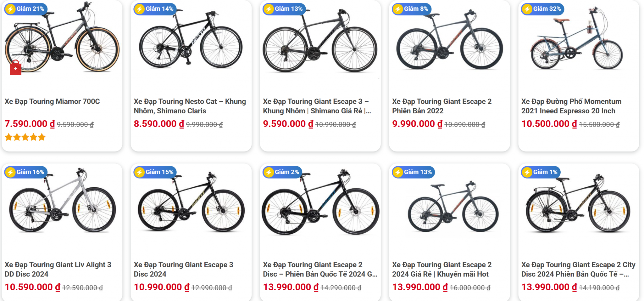Open Giant Liv Alight 3 DD Disc title
The width and height of the screenshot is (644, 301).
[58, 269]
